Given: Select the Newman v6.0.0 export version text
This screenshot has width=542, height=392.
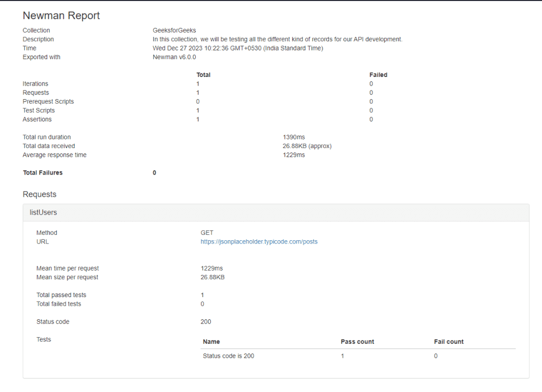Looking at the screenshot, I should coord(174,57).
